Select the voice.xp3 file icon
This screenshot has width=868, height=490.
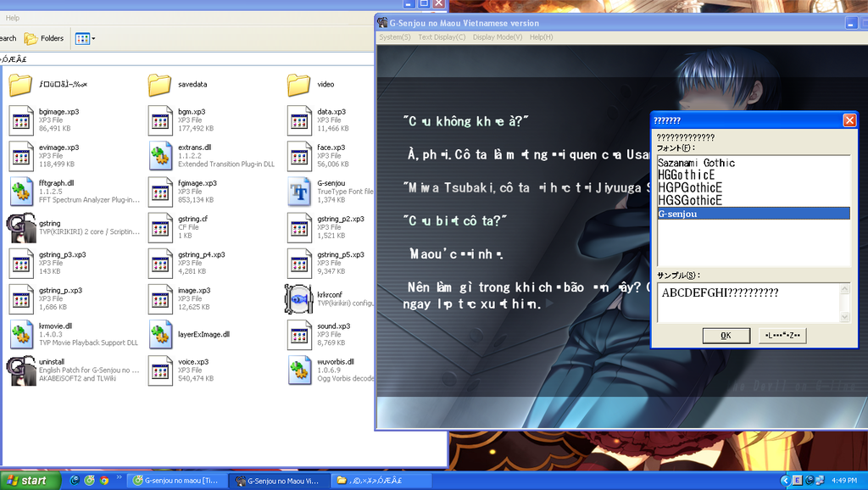[x=160, y=370]
